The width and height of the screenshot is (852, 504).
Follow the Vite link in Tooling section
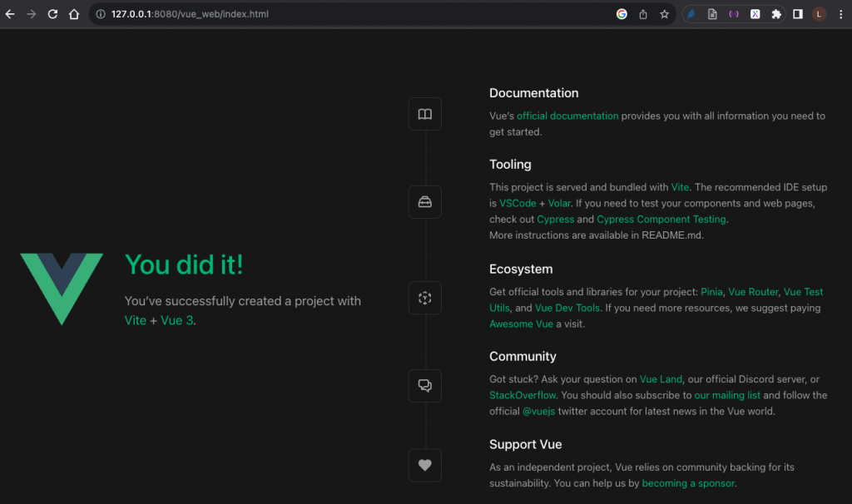coord(680,187)
